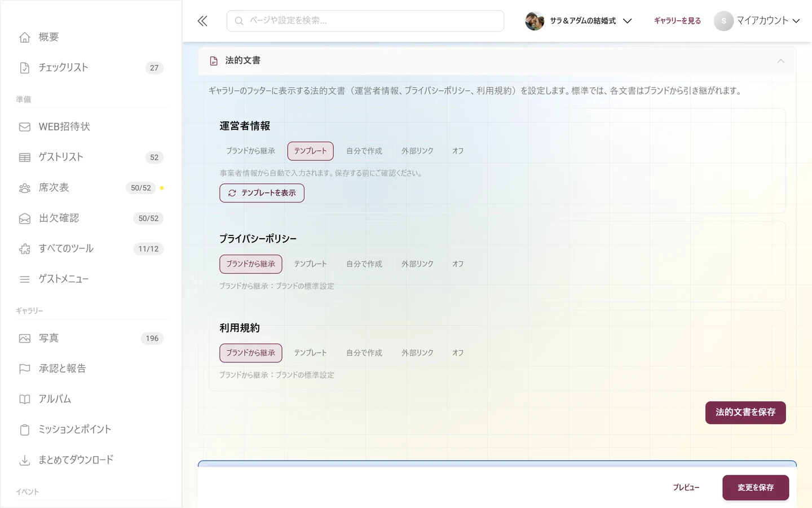Image resolution: width=812 pixels, height=508 pixels.
Task: Click the open-mail icon for 出欠確認
Action: [x=25, y=218]
